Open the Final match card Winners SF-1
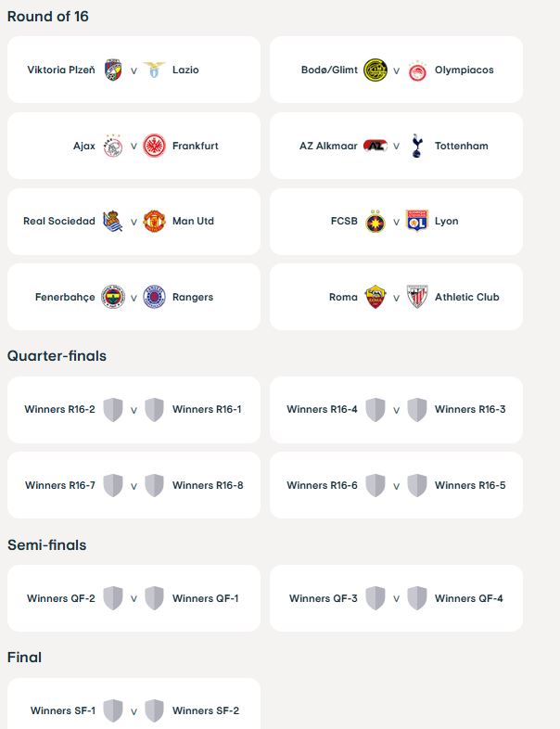Screen dimensions: 560x729 click(134, 711)
